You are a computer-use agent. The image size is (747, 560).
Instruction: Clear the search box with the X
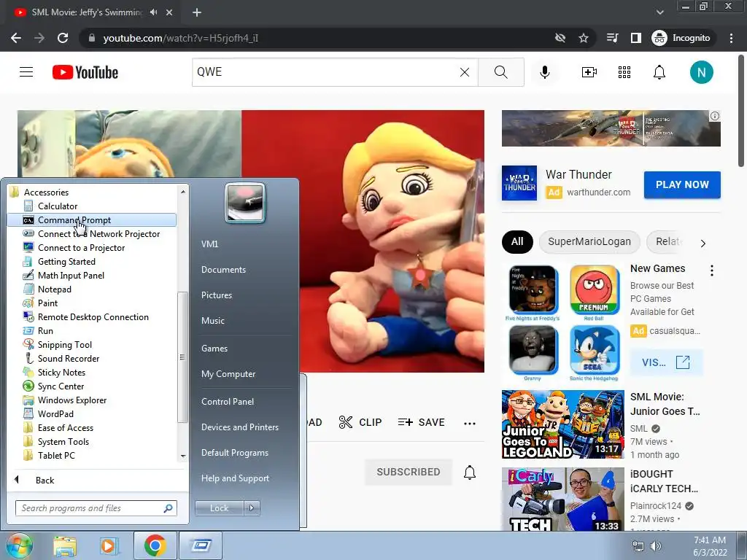pyautogui.click(x=465, y=72)
